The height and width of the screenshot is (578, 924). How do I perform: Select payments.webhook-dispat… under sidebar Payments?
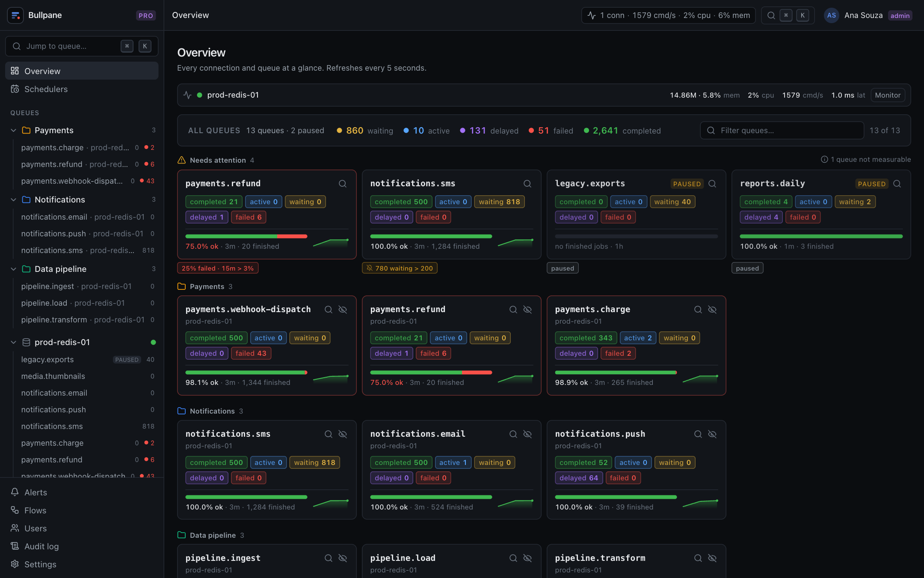(88, 181)
